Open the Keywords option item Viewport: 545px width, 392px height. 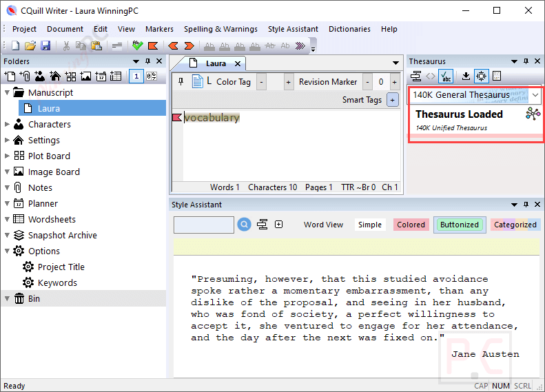click(57, 283)
